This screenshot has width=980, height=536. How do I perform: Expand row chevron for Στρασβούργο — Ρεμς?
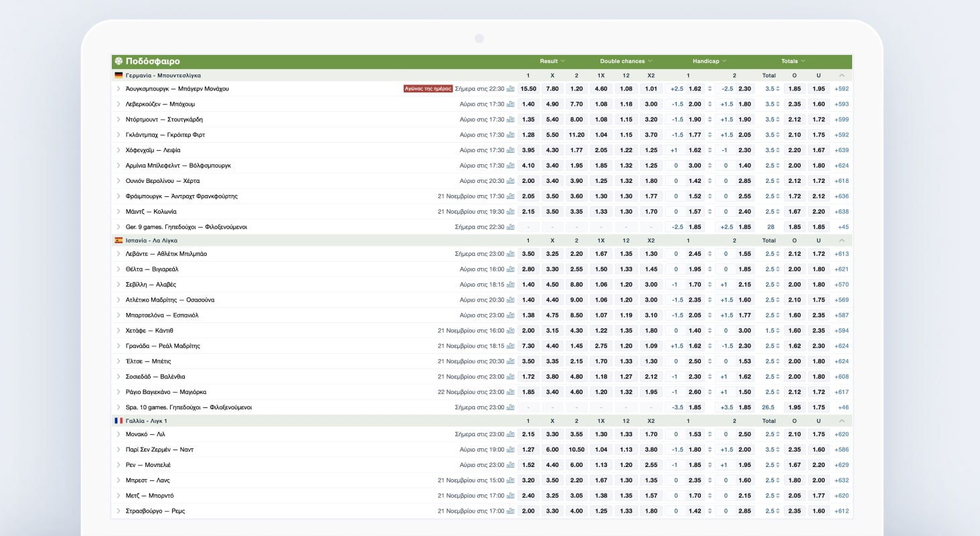point(118,511)
